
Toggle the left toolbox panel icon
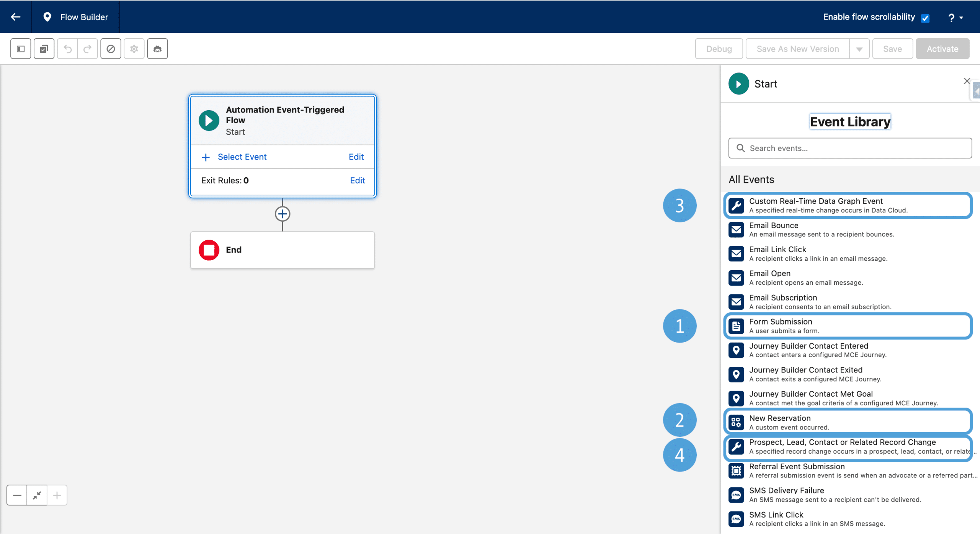21,49
